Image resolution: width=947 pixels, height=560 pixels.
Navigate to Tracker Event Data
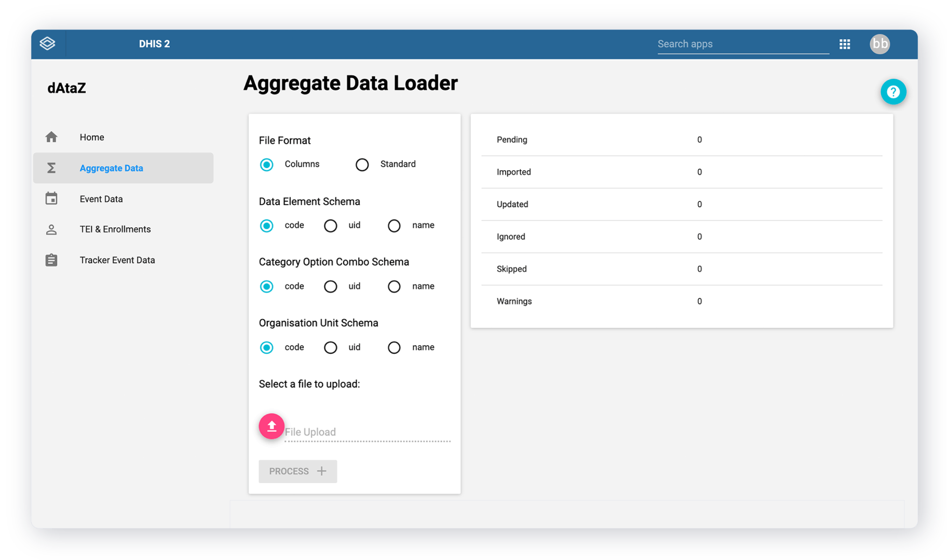(117, 259)
